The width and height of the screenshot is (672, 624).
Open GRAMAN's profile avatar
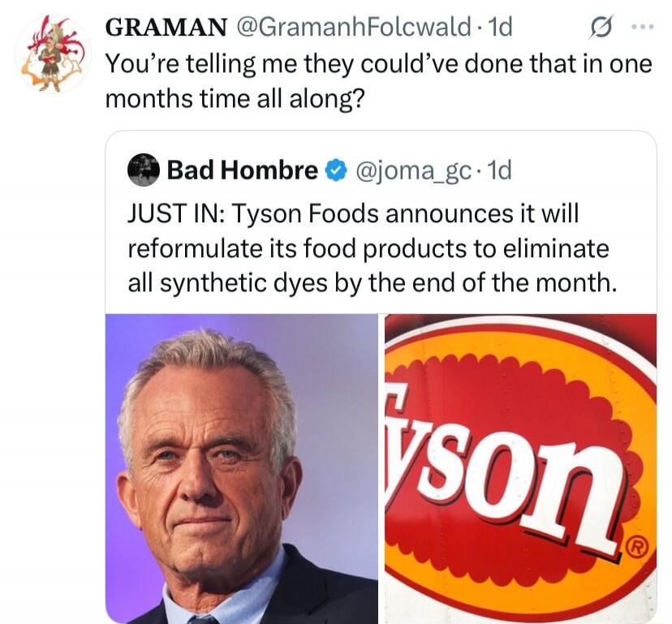(x=53, y=54)
